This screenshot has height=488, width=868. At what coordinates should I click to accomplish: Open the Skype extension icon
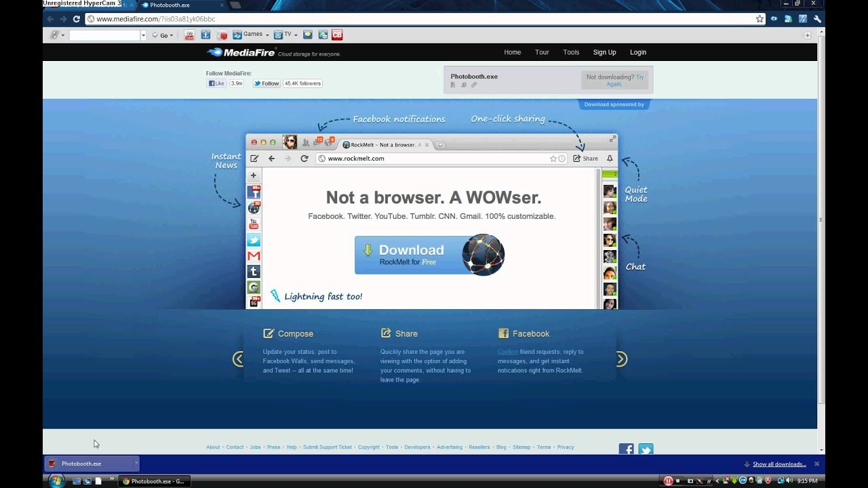coord(788,19)
